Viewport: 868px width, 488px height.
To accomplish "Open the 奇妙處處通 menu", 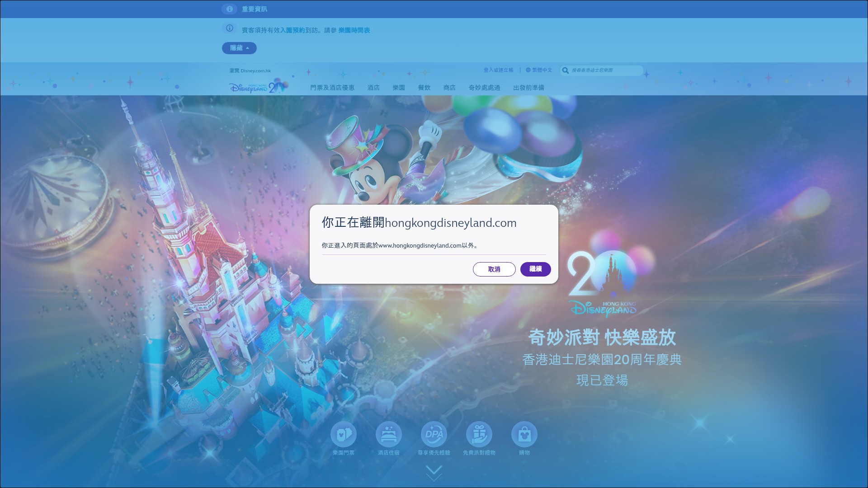I will click(x=484, y=88).
